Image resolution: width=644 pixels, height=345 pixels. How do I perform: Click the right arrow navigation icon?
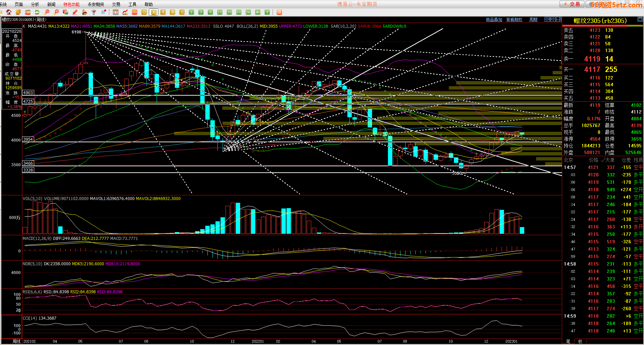553,19
